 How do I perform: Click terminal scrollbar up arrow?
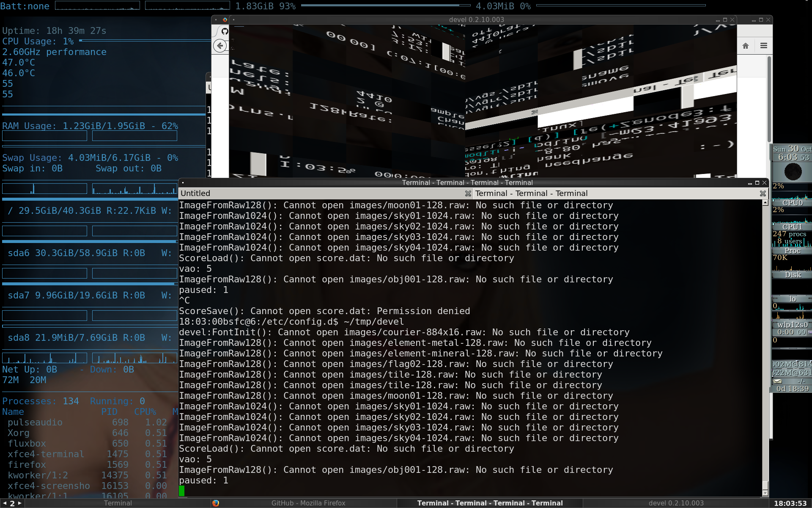(x=765, y=203)
